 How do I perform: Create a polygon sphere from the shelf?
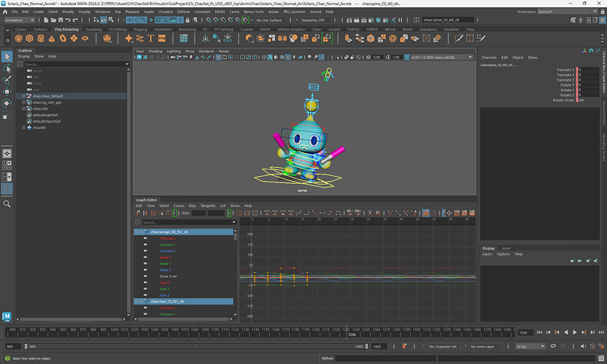point(19,38)
